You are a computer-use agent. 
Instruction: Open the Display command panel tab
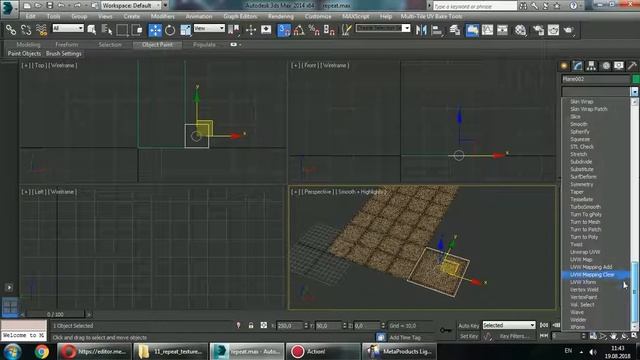619,66
